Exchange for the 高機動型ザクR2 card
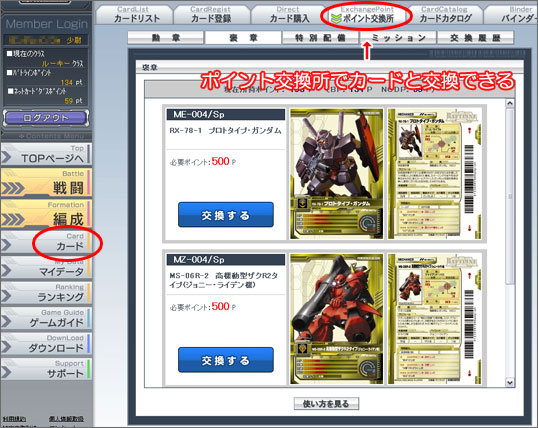 [226, 360]
